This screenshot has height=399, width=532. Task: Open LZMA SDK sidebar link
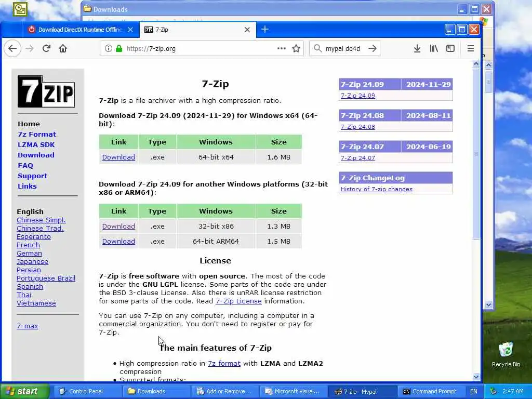pyautogui.click(x=36, y=145)
